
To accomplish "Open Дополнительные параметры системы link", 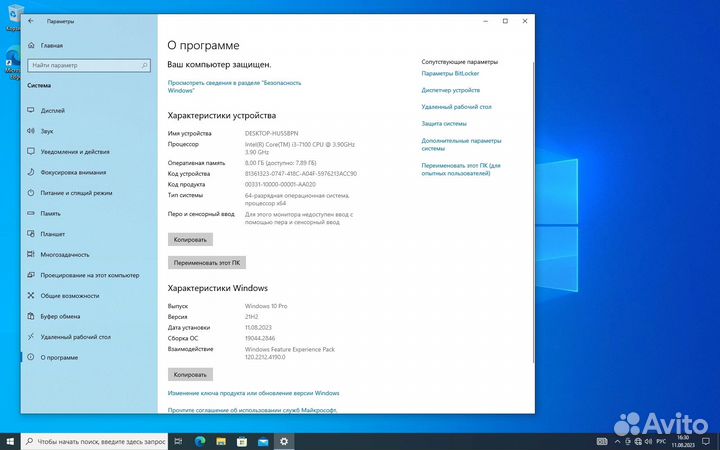I will click(461, 145).
